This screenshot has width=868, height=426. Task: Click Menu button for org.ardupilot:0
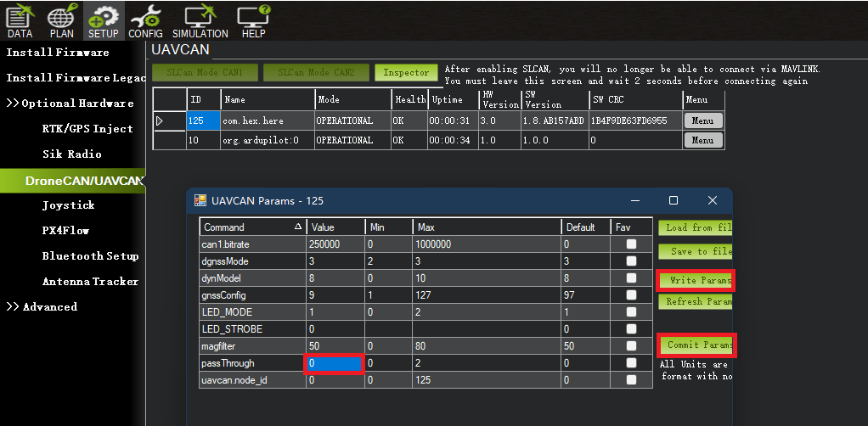pyautogui.click(x=703, y=141)
